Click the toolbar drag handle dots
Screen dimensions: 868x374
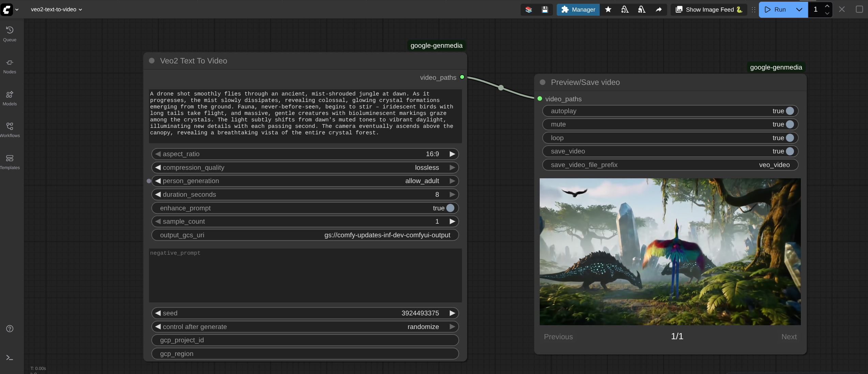pyautogui.click(x=753, y=10)
